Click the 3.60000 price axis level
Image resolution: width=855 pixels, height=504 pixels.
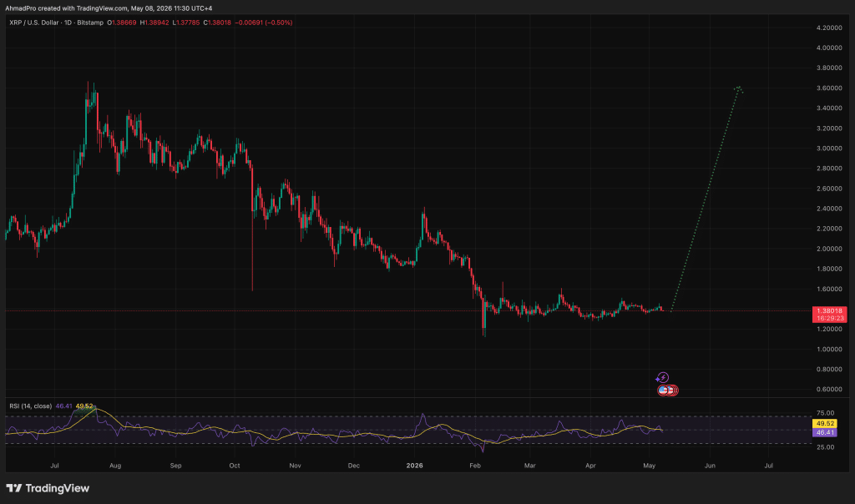829,88
